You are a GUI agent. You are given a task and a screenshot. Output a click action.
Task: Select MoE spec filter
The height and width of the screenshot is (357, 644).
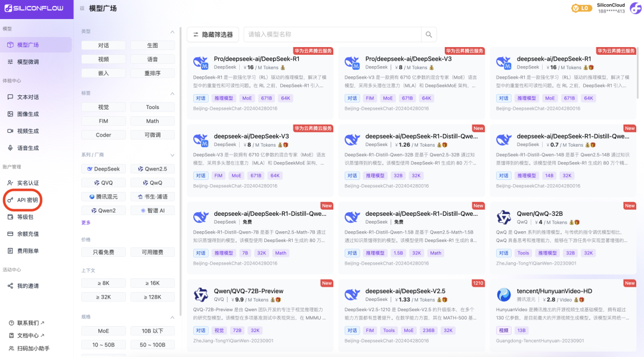104,331
